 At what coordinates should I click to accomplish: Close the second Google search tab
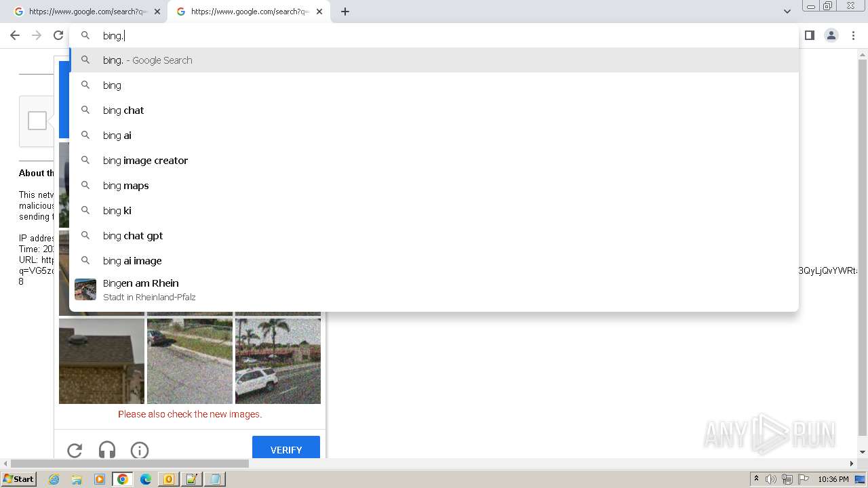tap(319, 12)
